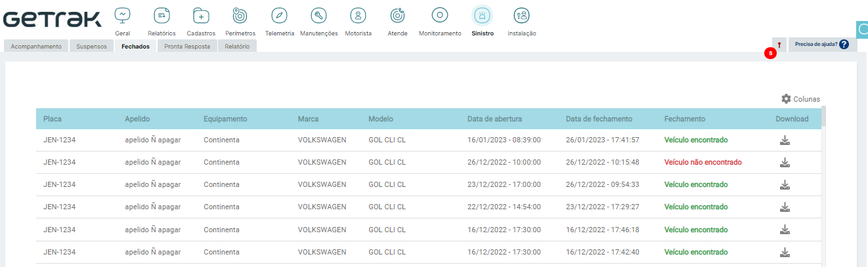Sort by the Marca column header
868x267 pixels.
(x=309, y=119)
